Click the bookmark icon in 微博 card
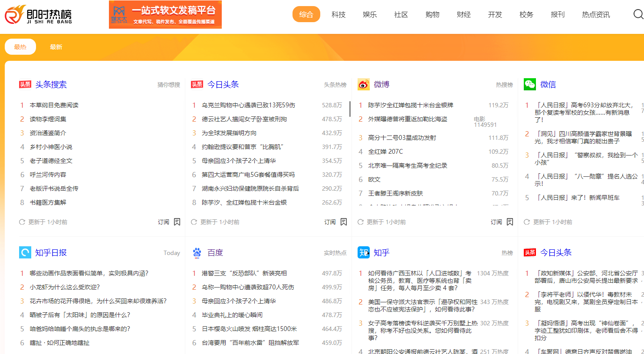 510,222
